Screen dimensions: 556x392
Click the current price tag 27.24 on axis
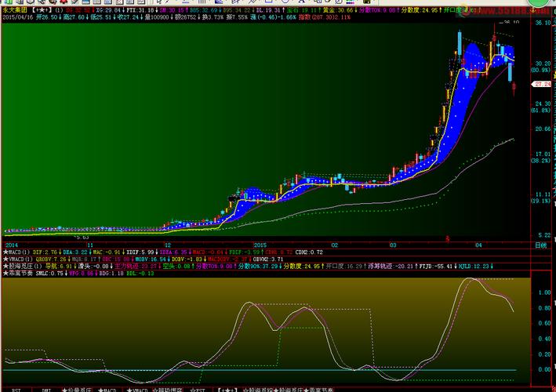[543, 85]
